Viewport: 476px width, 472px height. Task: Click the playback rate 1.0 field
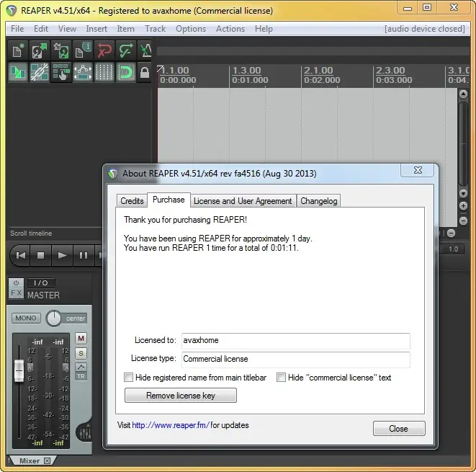click(453, 249)
